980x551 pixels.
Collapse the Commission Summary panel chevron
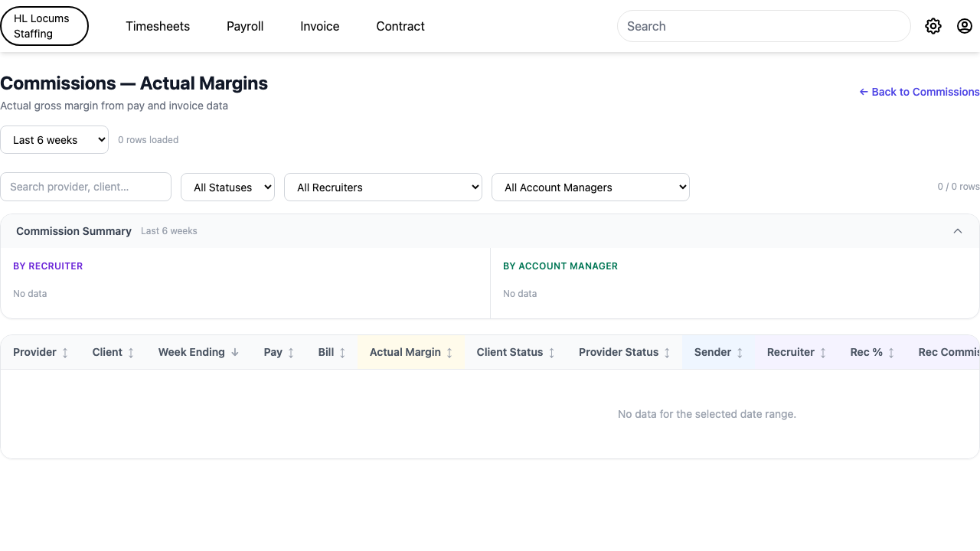pos(958,231)
